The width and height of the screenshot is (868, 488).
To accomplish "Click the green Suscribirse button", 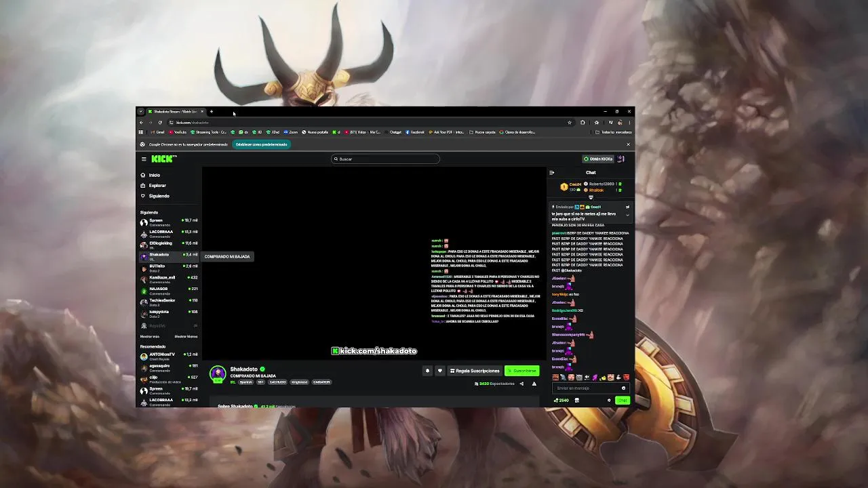I will (x=522, y=371).
